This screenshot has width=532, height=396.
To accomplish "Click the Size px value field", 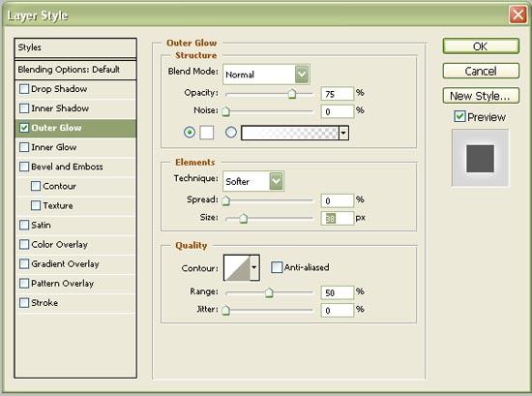I will pos(338,219).
